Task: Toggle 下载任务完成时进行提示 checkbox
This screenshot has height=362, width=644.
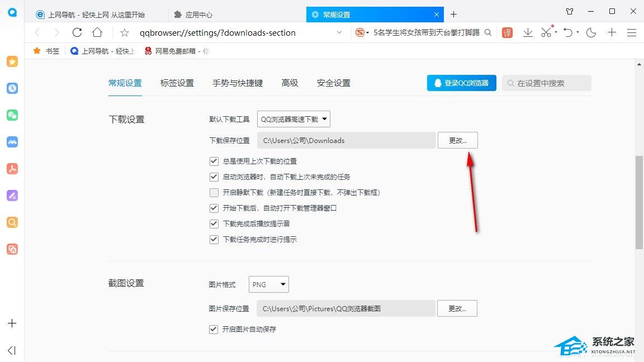Action: [214, 239]
